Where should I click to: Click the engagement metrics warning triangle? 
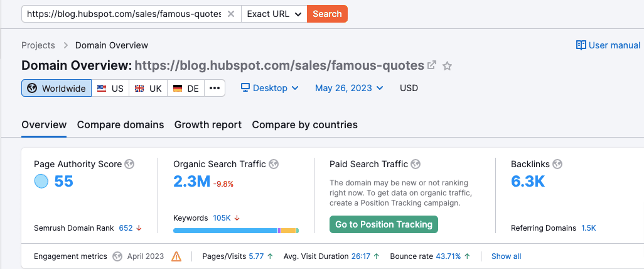(x=176, y=256)
